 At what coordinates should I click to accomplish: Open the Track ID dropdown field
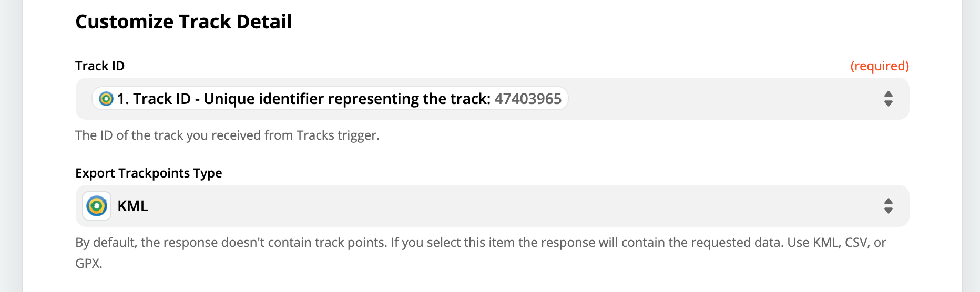click(493, 99)
